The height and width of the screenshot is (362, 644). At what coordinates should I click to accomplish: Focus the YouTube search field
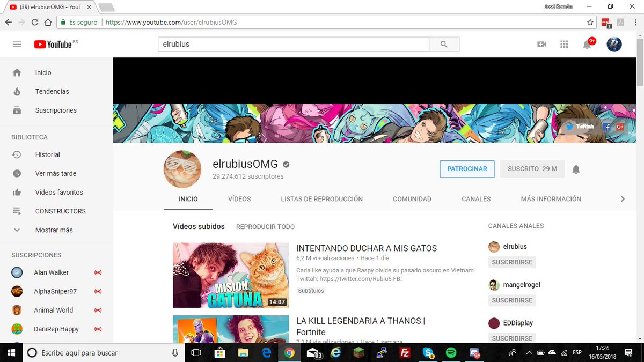tap(294, 45)
